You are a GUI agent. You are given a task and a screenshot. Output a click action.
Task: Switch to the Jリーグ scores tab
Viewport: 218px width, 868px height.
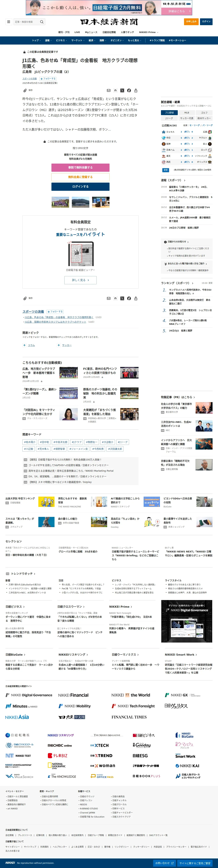click(169, 118)
